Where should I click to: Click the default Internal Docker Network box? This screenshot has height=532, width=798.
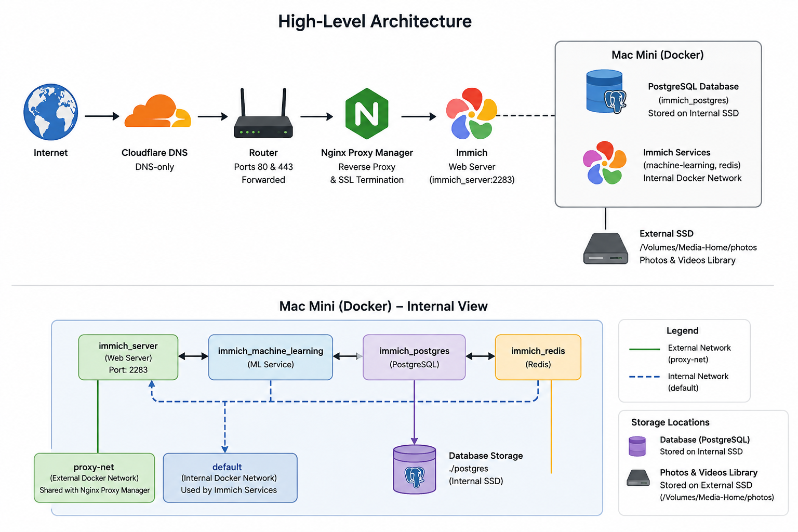pyautogui.click(x=230, y=478)
